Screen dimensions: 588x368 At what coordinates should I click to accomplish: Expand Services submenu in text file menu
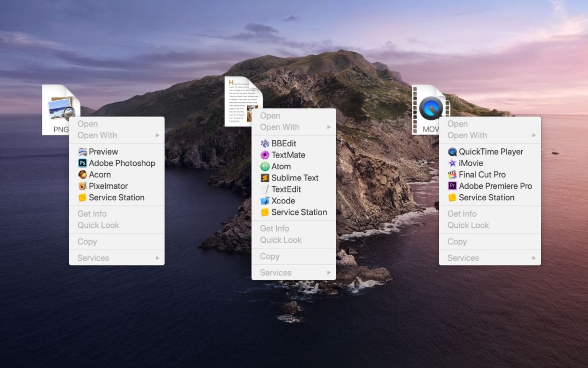(x=328, y=273)
